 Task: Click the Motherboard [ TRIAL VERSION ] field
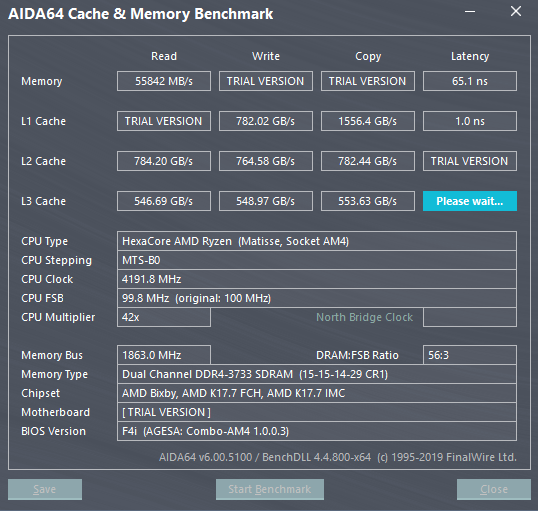317,412
